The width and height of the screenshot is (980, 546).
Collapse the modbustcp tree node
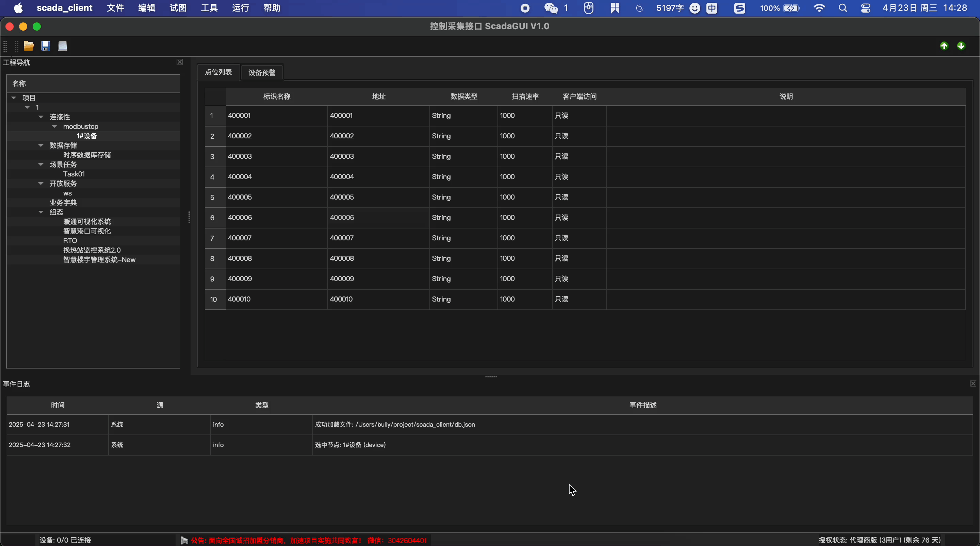pos(54,126)
